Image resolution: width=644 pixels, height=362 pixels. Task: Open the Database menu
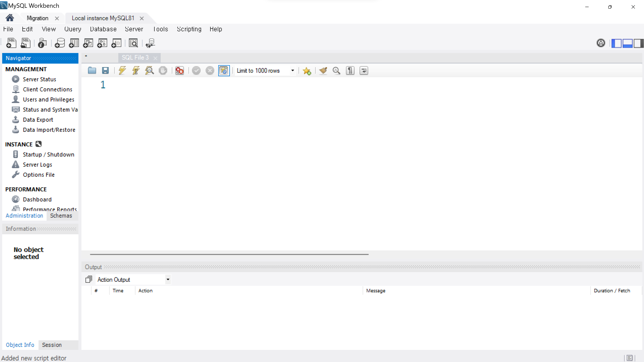tap(103, 29)
